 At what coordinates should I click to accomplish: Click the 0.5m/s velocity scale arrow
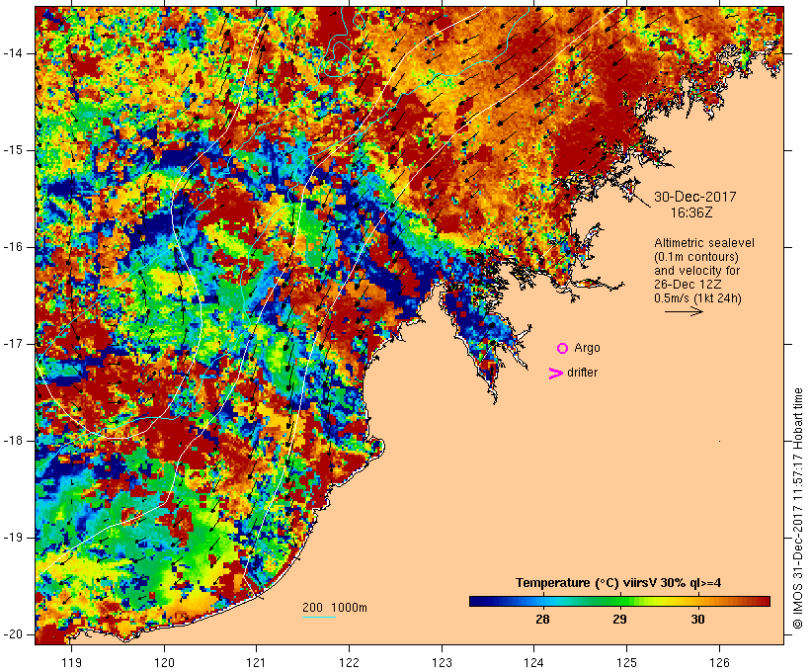pos(684,311)
